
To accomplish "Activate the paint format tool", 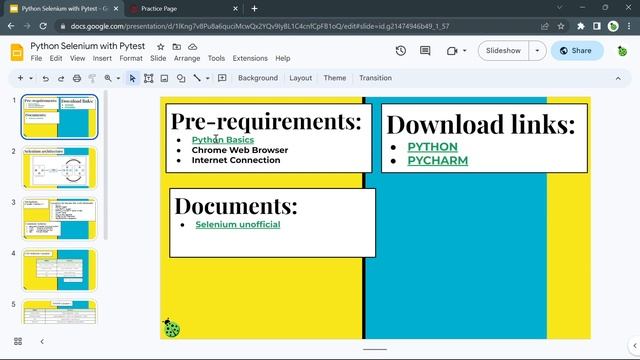I will click(92, 78).
